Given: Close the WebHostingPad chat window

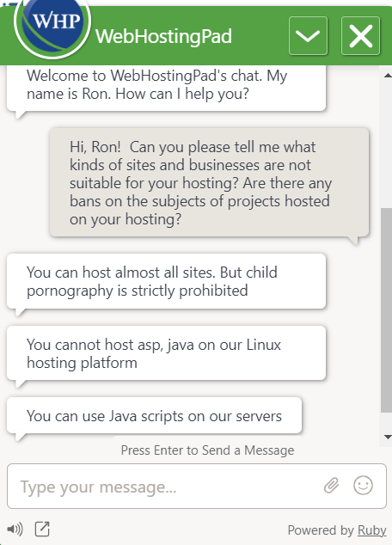Looking at the screenshot, I should tap(360, 36).
